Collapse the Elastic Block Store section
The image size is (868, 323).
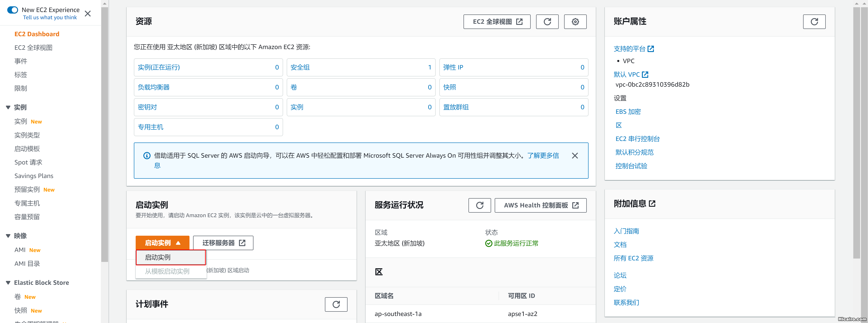click(8, 283)
